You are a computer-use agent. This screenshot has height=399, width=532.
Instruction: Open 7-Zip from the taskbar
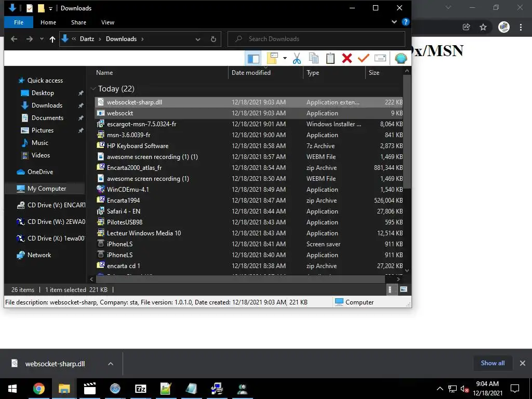pos(140,389)
